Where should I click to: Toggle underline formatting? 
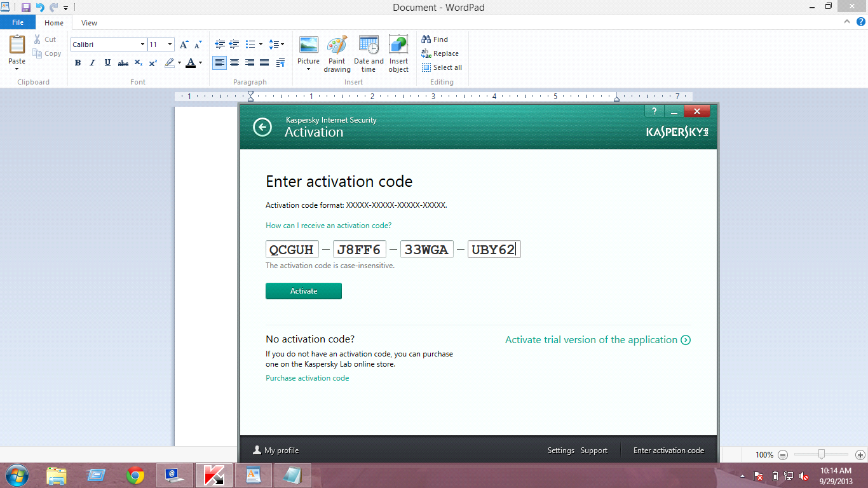[107, 63]
